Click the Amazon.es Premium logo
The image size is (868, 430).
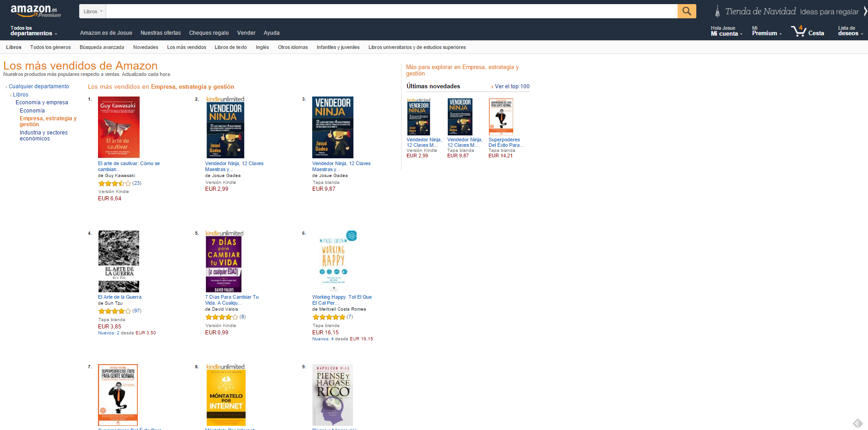(35, 11)
